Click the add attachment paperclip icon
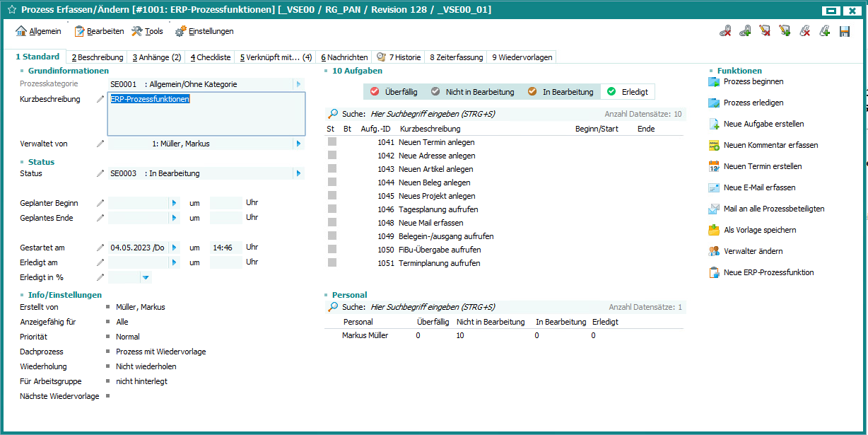The image size is (868, 435). pos(824,31)
